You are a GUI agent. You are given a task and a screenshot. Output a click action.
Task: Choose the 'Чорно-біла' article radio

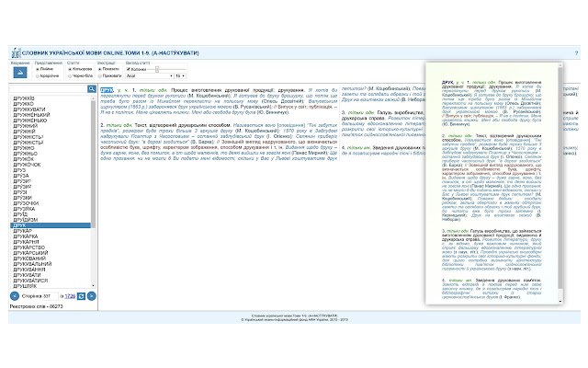coord(70,76)
